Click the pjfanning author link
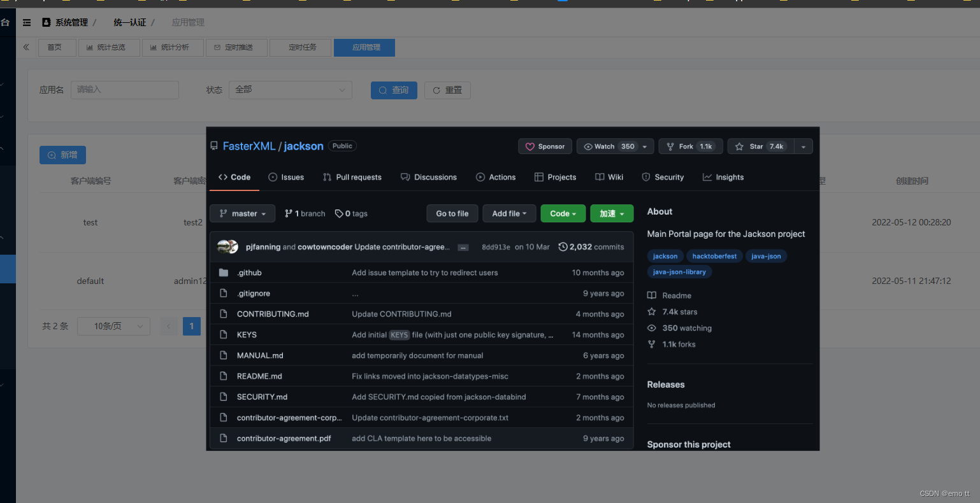 (263, 247)
